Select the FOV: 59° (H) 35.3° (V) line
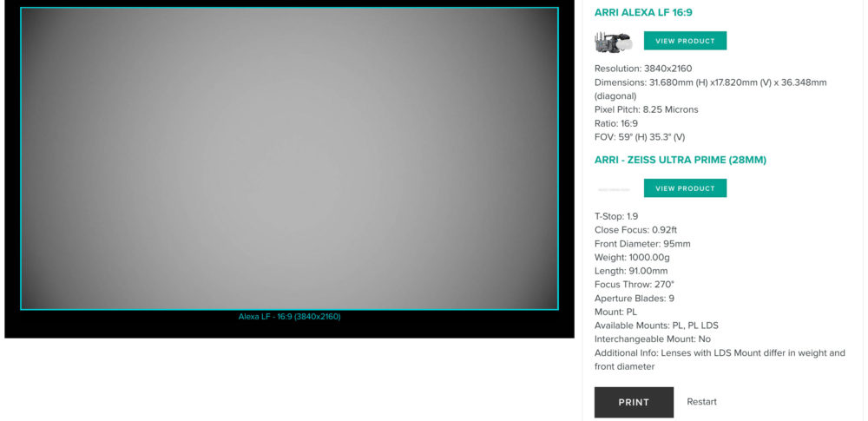Screen dimensions: 868x421 pyautogui.click(x=640, y=137)
